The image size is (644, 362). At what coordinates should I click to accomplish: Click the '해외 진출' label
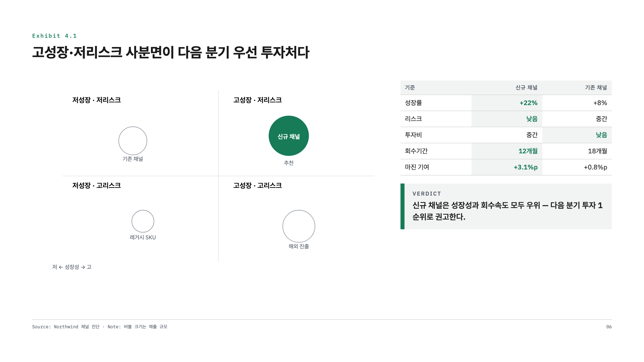pos(299,246)
